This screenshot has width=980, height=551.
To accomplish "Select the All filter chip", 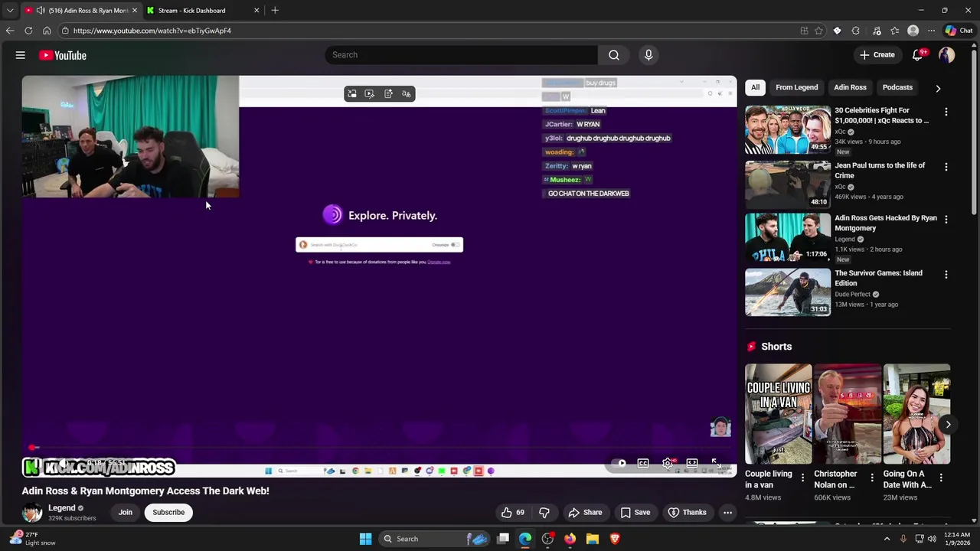I will [755, 87].
